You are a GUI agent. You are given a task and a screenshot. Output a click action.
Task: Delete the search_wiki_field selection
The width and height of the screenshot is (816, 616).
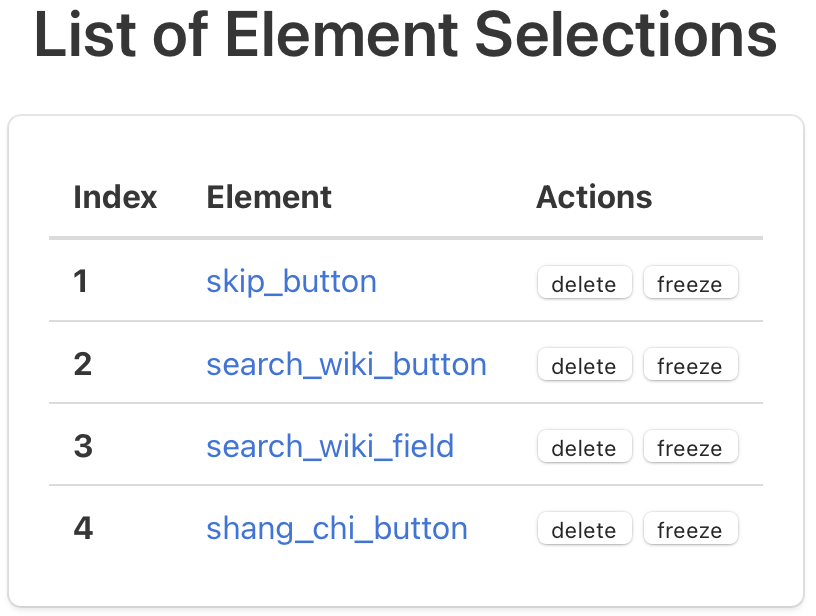click(x=584, y=447)
